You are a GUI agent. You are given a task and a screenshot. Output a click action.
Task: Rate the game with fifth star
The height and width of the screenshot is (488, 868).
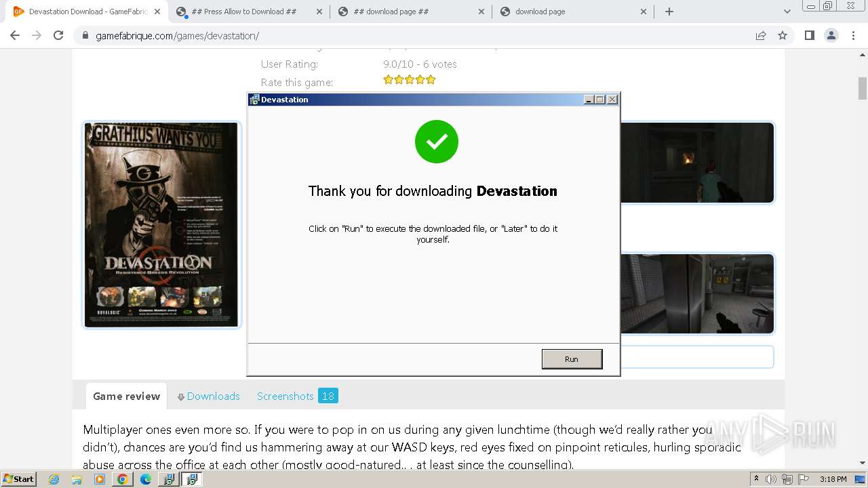coord(431,80)
